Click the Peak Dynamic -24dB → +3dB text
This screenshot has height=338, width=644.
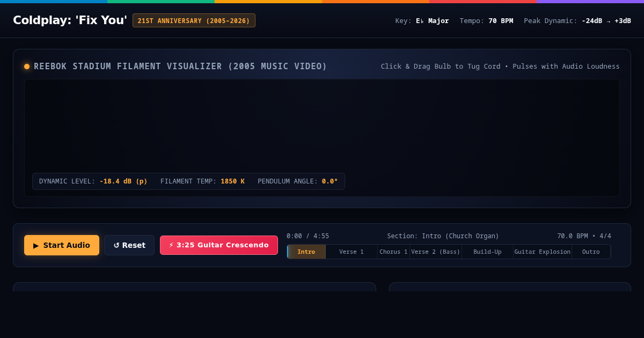coord(577,21)
